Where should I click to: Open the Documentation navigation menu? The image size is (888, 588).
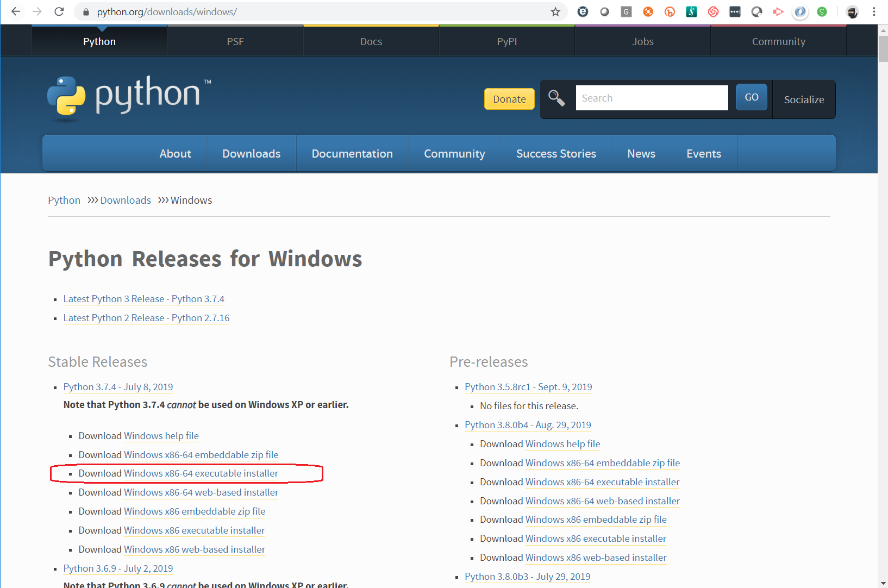(352, 154)
